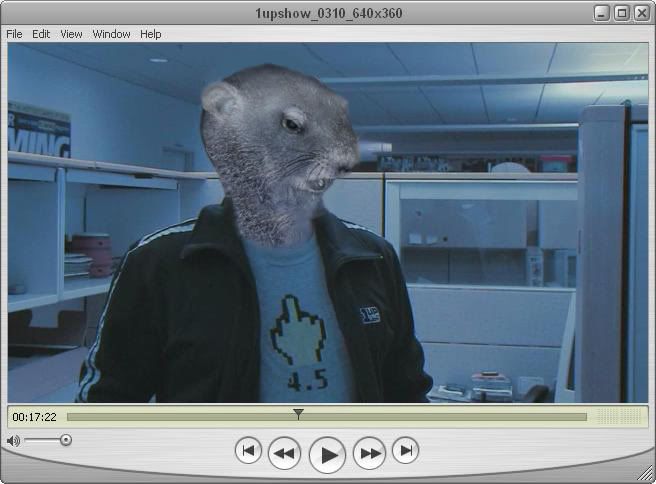Open the Help menu
Image resolution: width=656 pixels, height=484 pixels.
point(151,34)
